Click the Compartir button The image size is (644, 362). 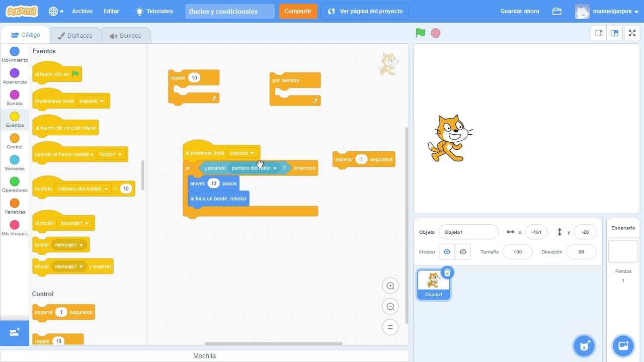(x=298, y=11)
